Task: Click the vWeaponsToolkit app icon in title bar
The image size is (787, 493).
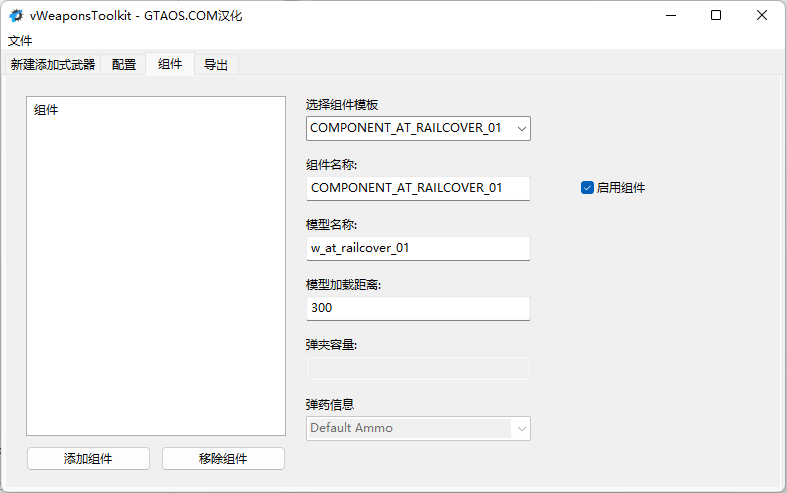Action: click(16, 16)
